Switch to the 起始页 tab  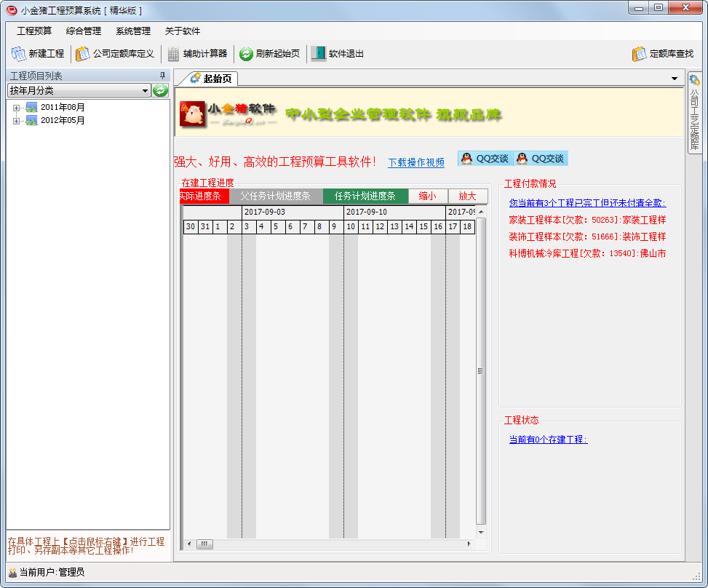coord(210,79)
